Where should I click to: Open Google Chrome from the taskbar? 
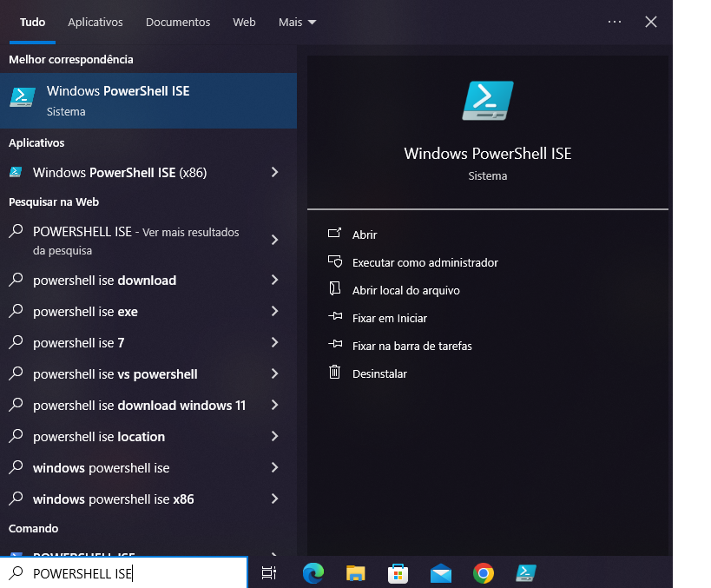(x=484, y=573)
